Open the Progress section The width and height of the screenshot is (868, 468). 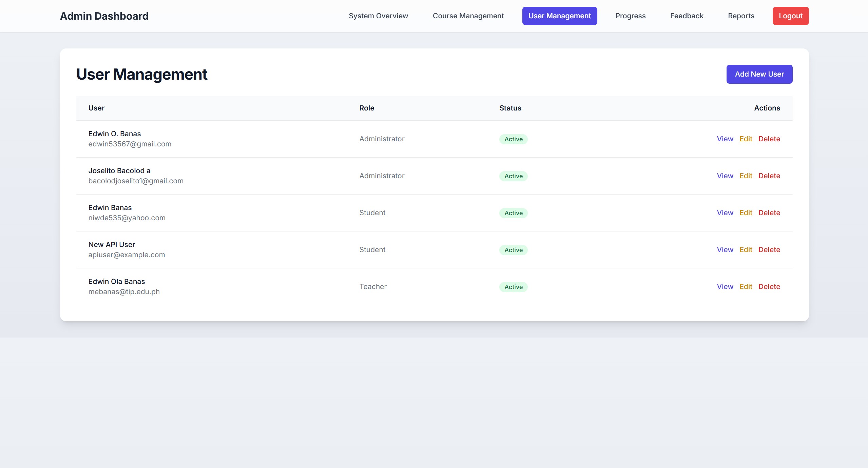pos(630,16)
